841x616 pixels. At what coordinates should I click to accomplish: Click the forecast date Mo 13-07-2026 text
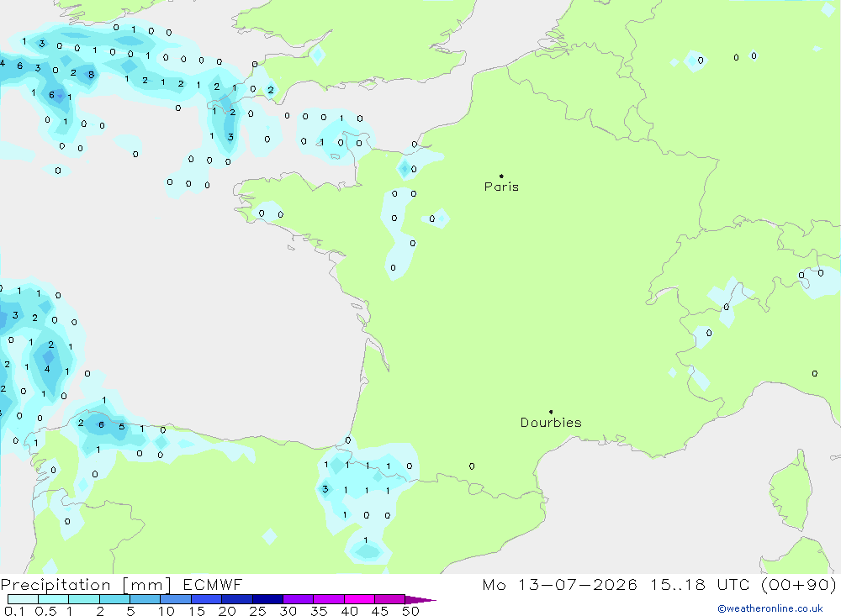(559, 584)
